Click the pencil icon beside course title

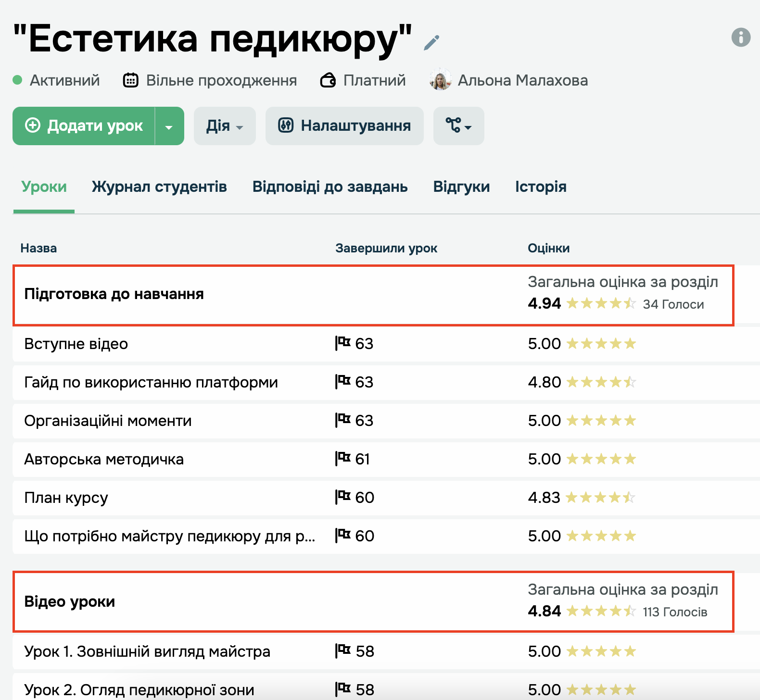click(x=431, y=43)
